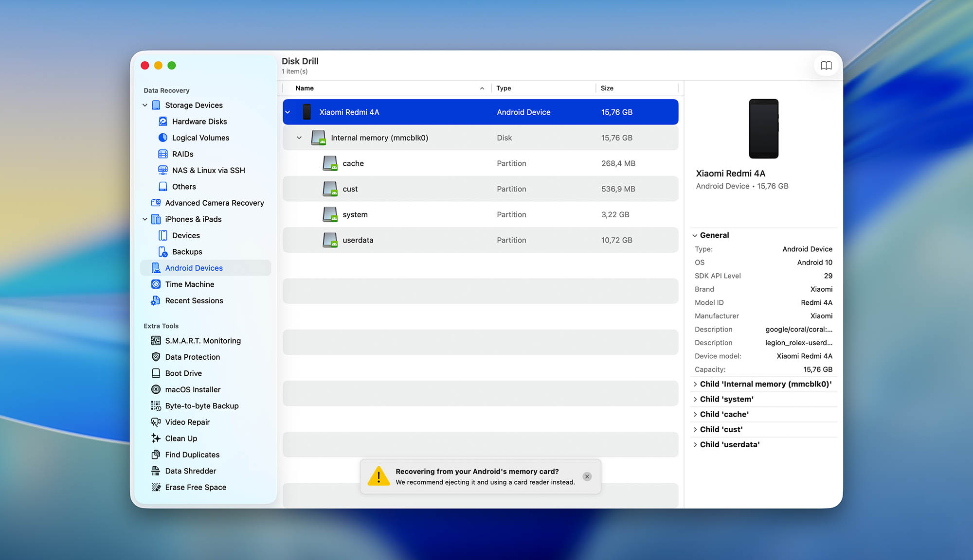Select the Clean Up tool
This screenshot has height=560, width=973.
point(180,438)
